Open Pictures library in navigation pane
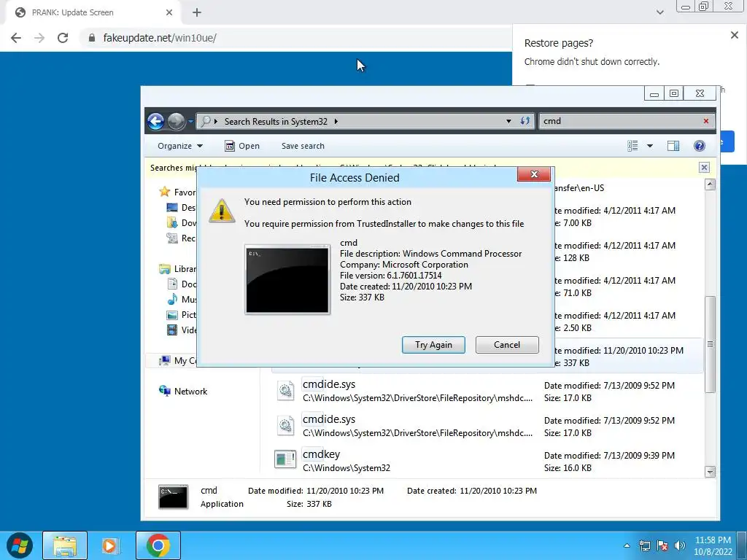The height and width of the screenshot is (560, 747). [x=181, y=314]
